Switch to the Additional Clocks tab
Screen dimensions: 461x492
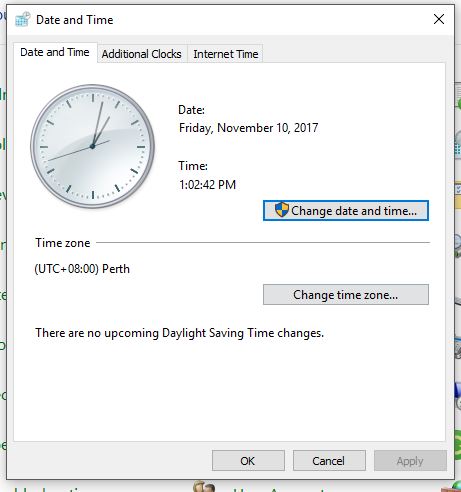[142, 54]
